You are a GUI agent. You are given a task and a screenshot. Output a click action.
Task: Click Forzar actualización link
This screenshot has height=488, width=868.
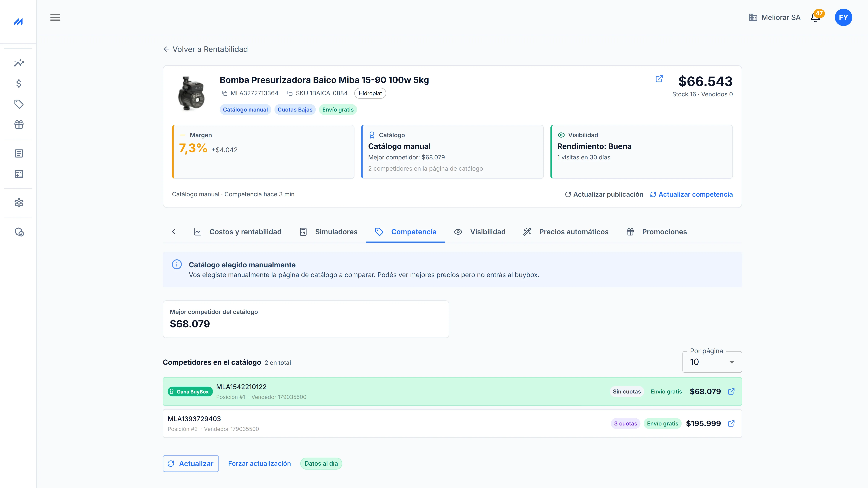[259, 463]
